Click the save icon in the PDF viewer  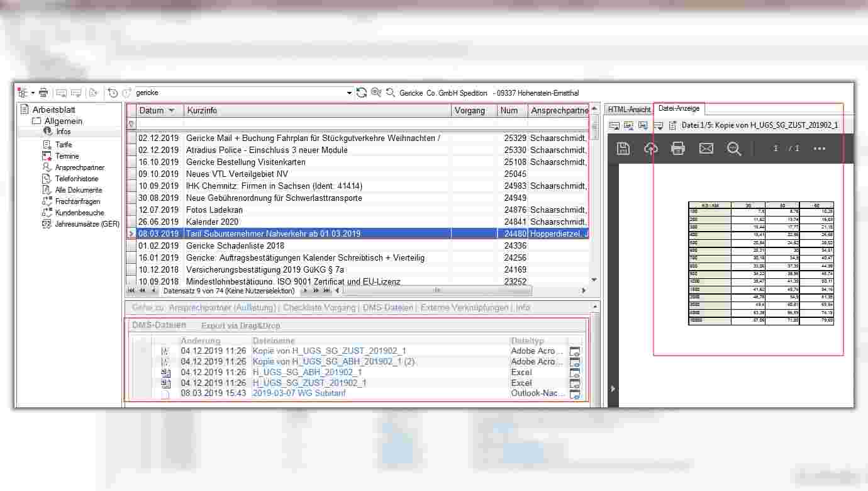[x=623, y=149]
